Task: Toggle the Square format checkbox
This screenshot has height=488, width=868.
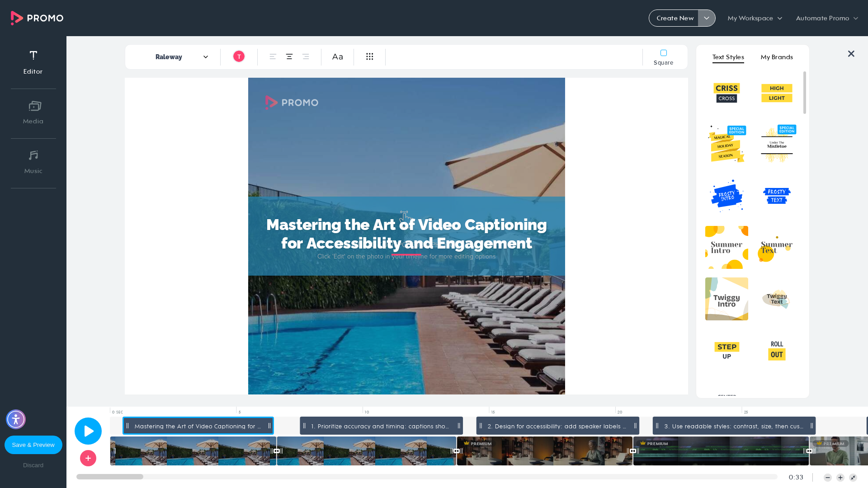Action: 664,53
